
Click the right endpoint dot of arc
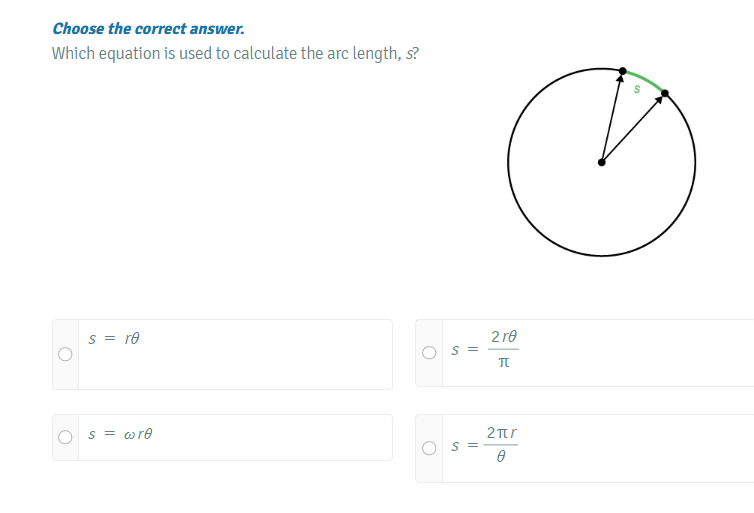(x=665, y=93)
